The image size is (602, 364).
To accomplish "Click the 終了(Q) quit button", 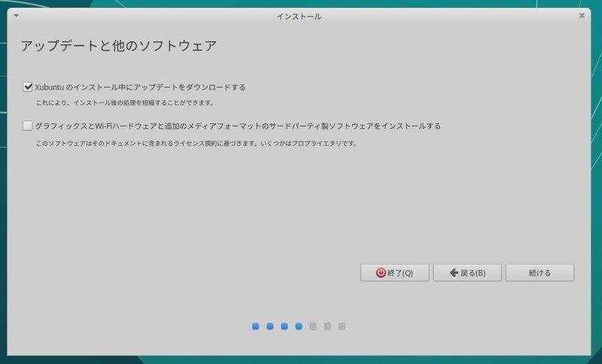I will click(394, 273).
